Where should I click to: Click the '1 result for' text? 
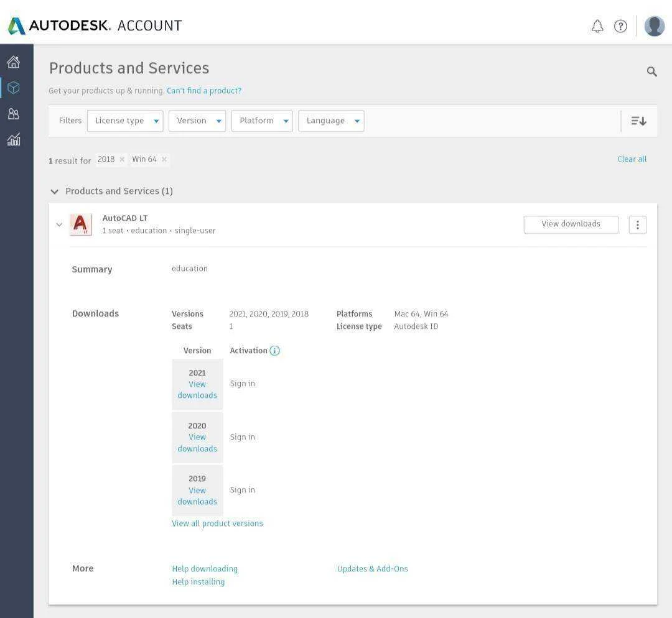(70, 160)
